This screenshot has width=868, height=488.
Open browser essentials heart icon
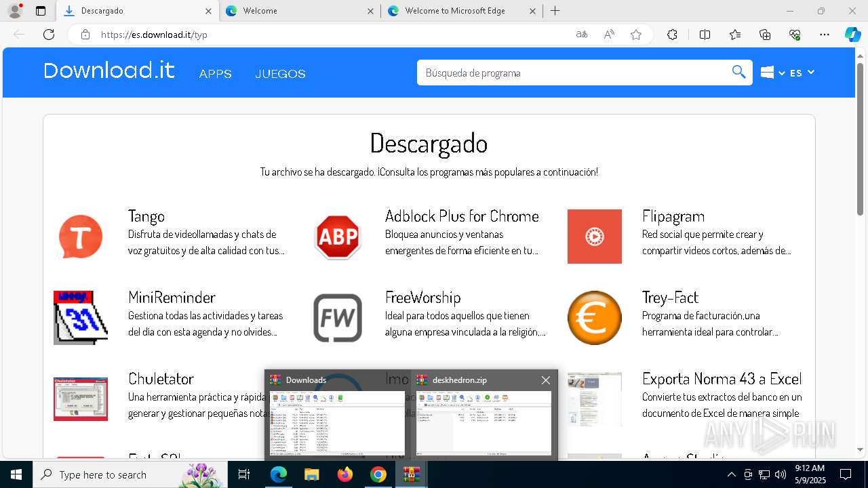[x=795, y=35]
